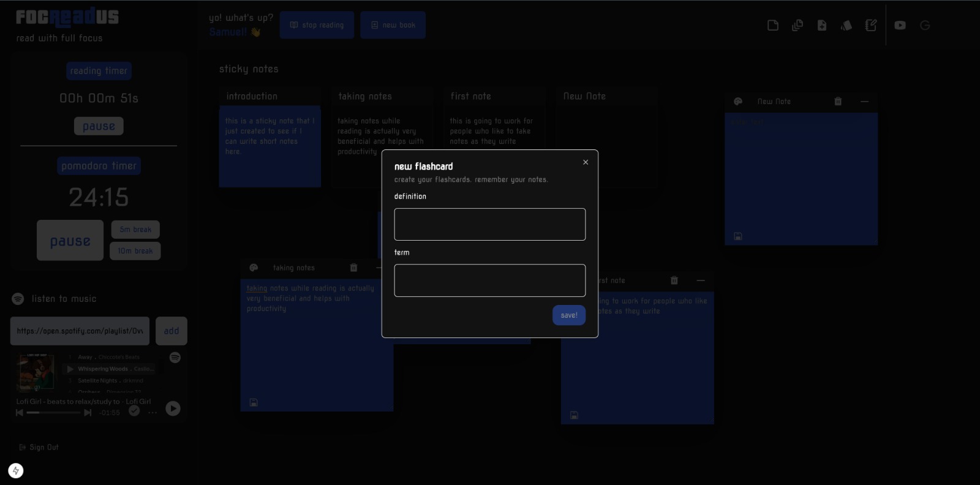
Task: Open the Google icon in header
Action: point(925,25)
